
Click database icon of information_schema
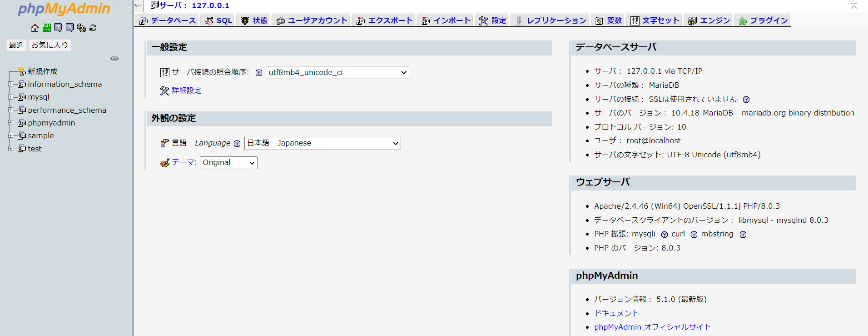click(22, 84)
